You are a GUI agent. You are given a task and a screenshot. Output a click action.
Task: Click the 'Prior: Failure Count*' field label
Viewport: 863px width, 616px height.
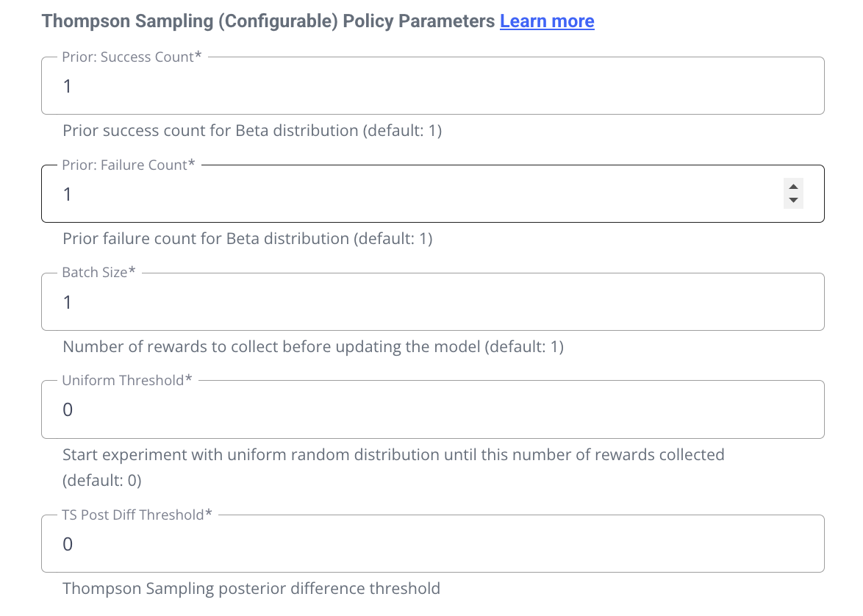129,165
